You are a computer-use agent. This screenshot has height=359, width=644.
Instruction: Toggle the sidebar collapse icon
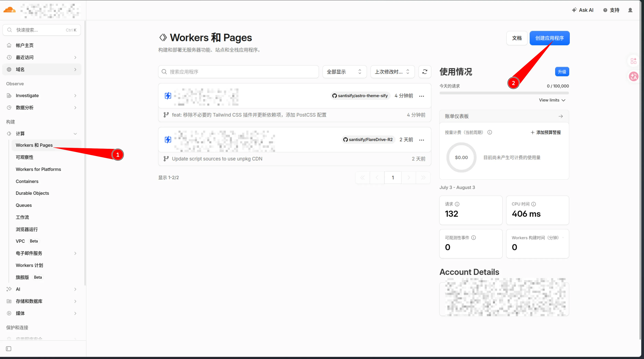coord(9,349)
